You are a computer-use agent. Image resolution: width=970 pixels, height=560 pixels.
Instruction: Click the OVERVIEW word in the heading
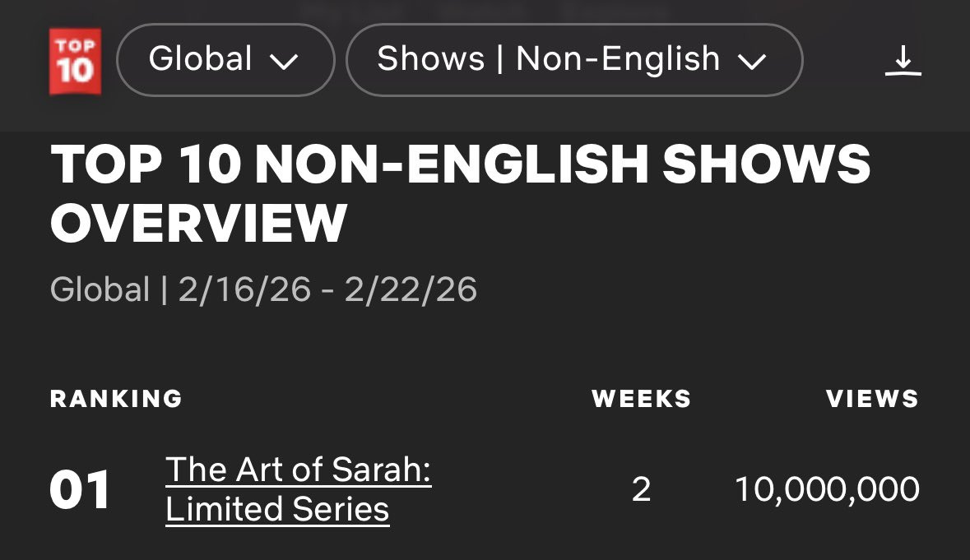[x=198, y=223]
